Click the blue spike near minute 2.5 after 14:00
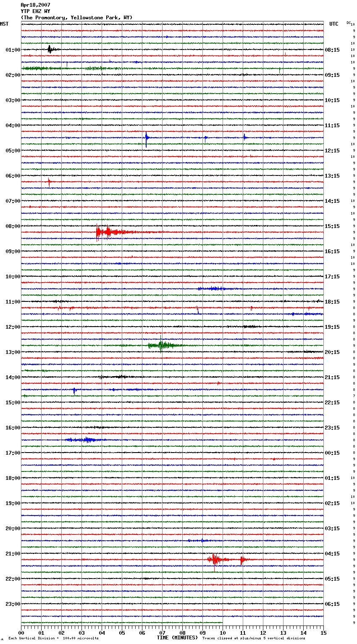Viewport: 357px width, 644px height. (x=74, y=391)
